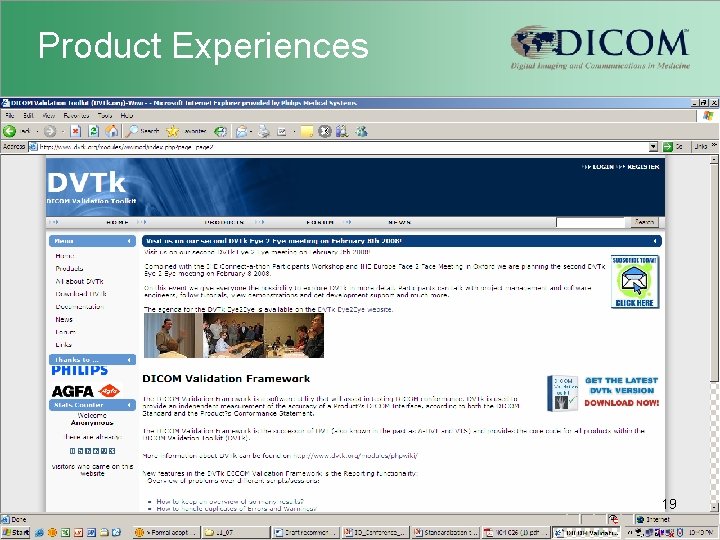
Task: Click the LOGIN link in header
Action: click(603, 167)
